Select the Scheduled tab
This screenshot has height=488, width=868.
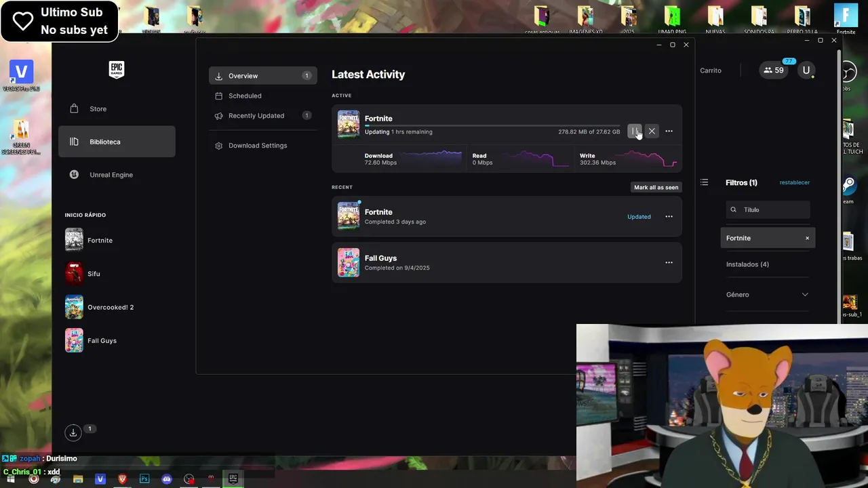[x=263, y=96]
